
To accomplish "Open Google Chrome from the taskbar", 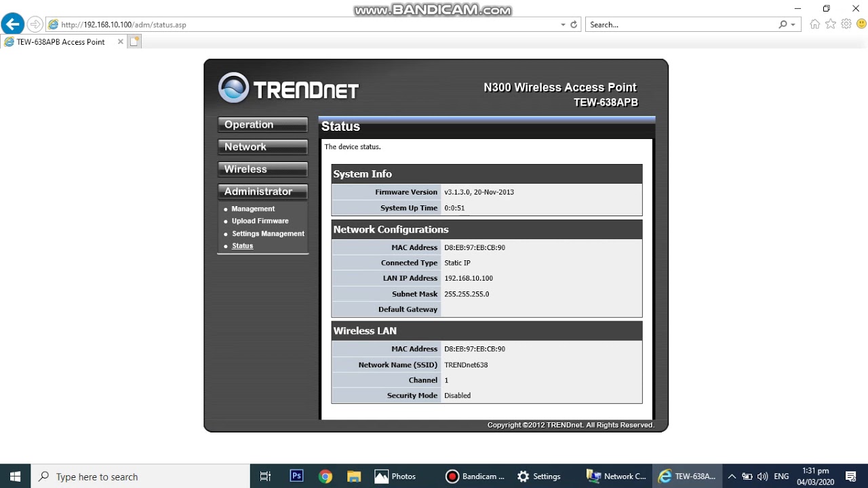I will point(325,476).
